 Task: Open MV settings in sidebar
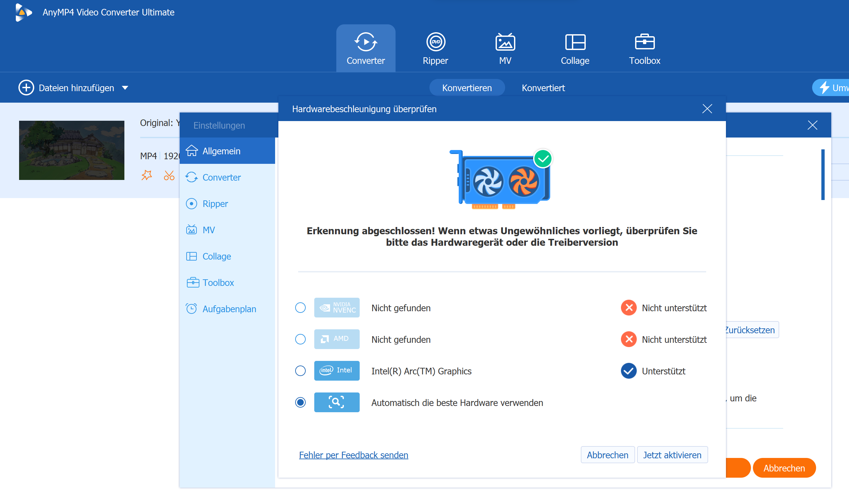click(x=227, y=230)
